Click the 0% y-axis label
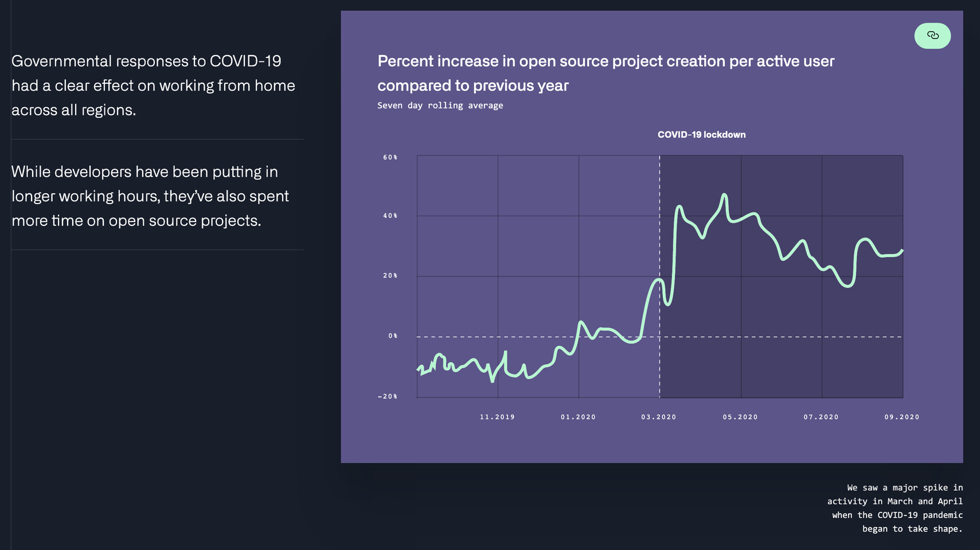 [x=393, y=336]
